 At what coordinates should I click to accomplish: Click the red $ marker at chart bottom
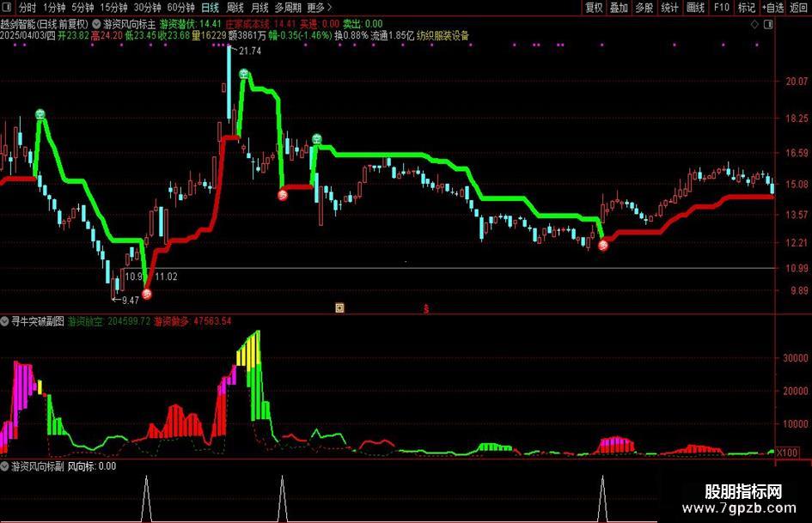tap(426, 308)
